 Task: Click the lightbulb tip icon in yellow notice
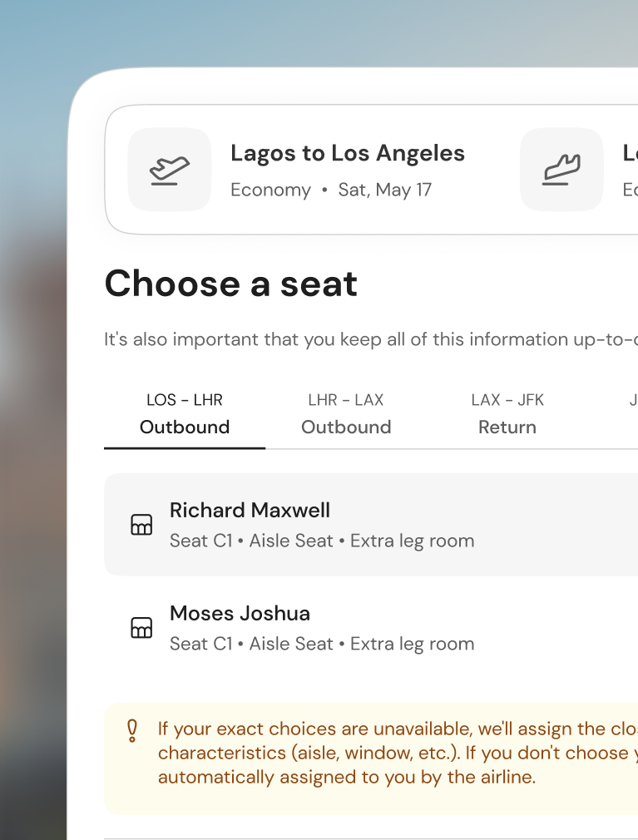tap(131, 731)
